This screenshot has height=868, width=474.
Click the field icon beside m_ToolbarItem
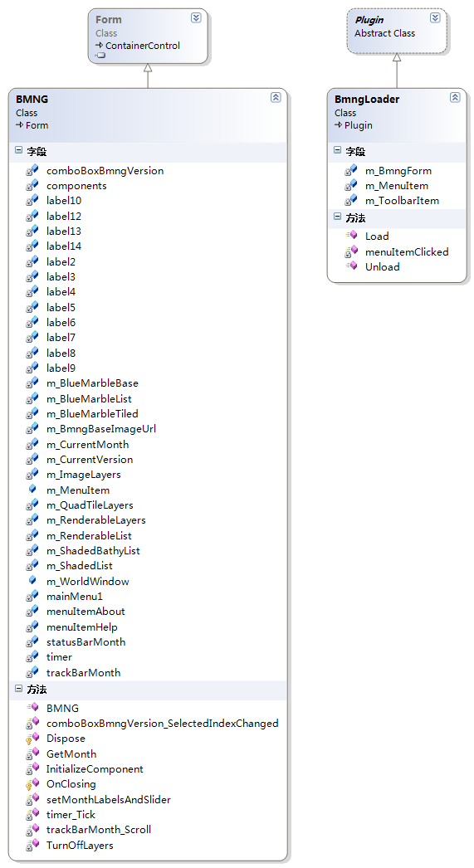tap(351, 200)
